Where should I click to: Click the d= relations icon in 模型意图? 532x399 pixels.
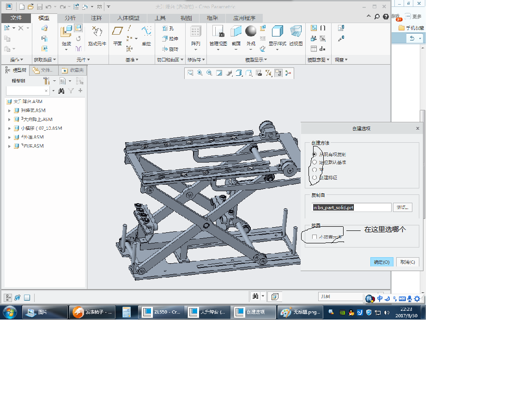[x=322, y=49]
